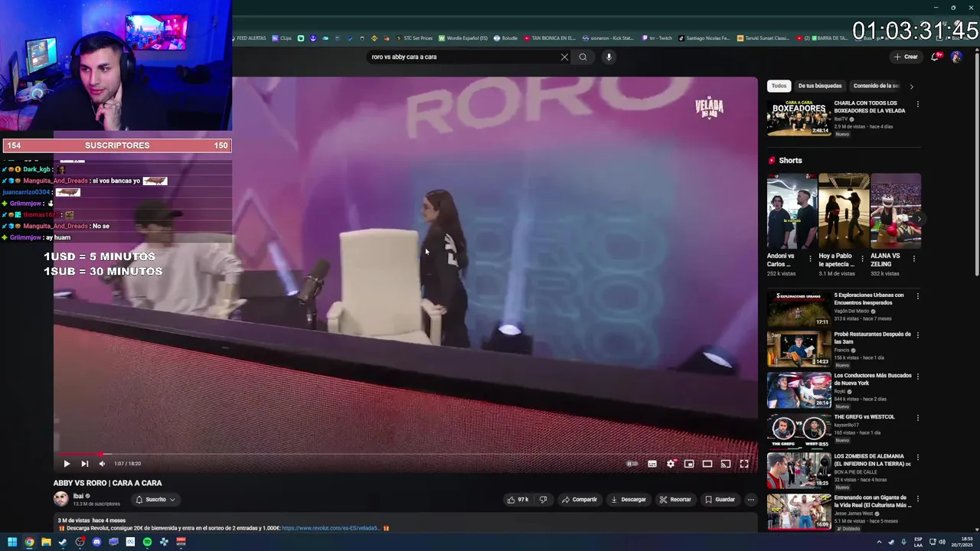Open Windows Start menu

click(x=12, y=542)
